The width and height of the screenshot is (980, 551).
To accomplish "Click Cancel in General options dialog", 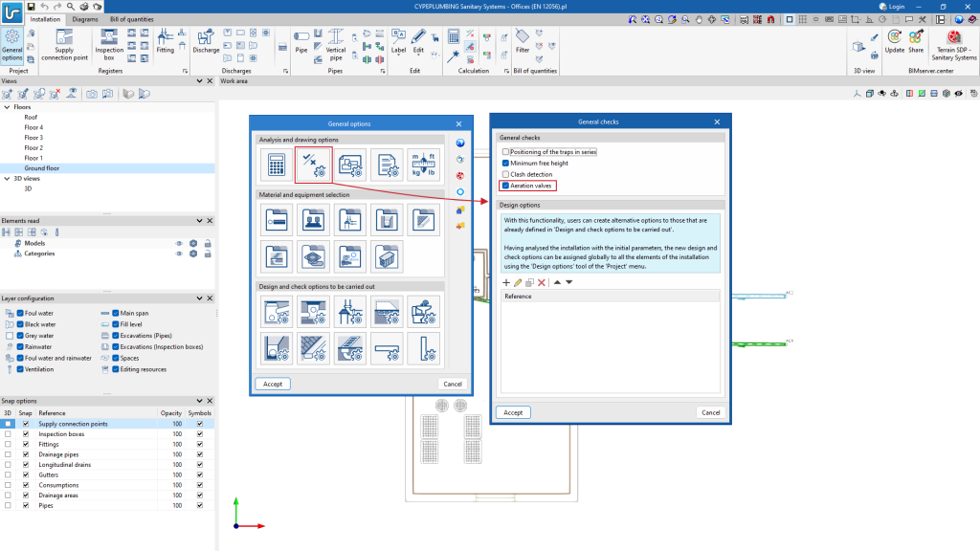I will 453,385.
